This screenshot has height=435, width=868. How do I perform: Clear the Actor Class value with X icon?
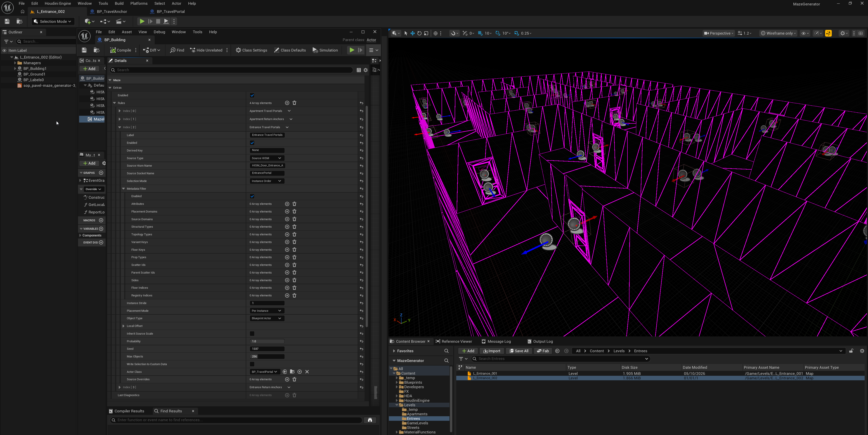[307, 372]
